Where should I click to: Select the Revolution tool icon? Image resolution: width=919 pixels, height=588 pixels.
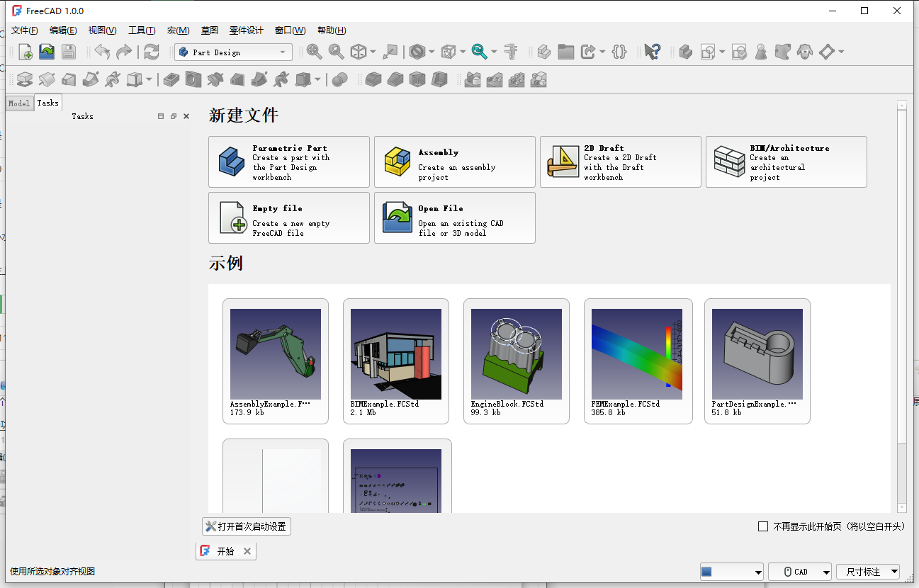[x=47, y=79]
